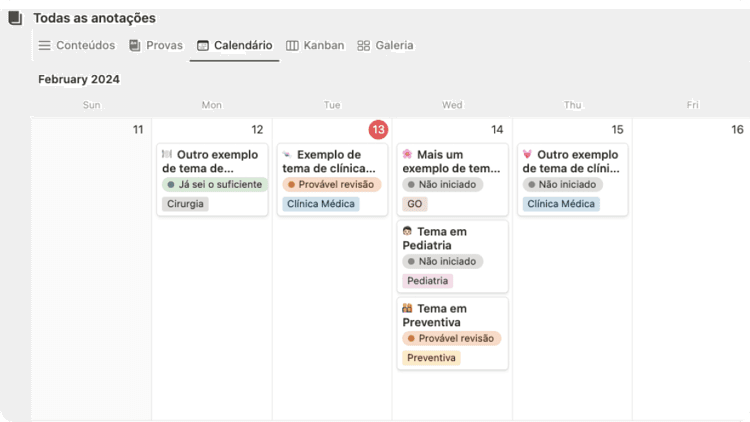The height and width of the screenshot is (422, 750).
Task: Click the orange Provável revisão status on Tuesday
Action: point(332,184)
